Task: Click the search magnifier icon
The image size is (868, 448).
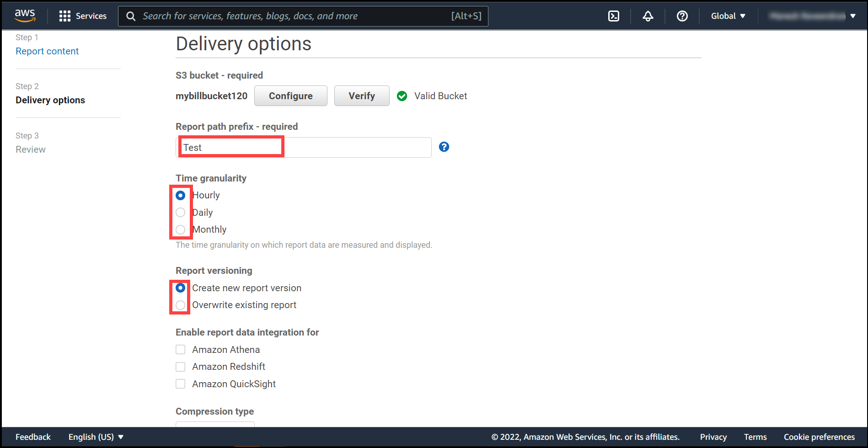Action: pos(131,16)
